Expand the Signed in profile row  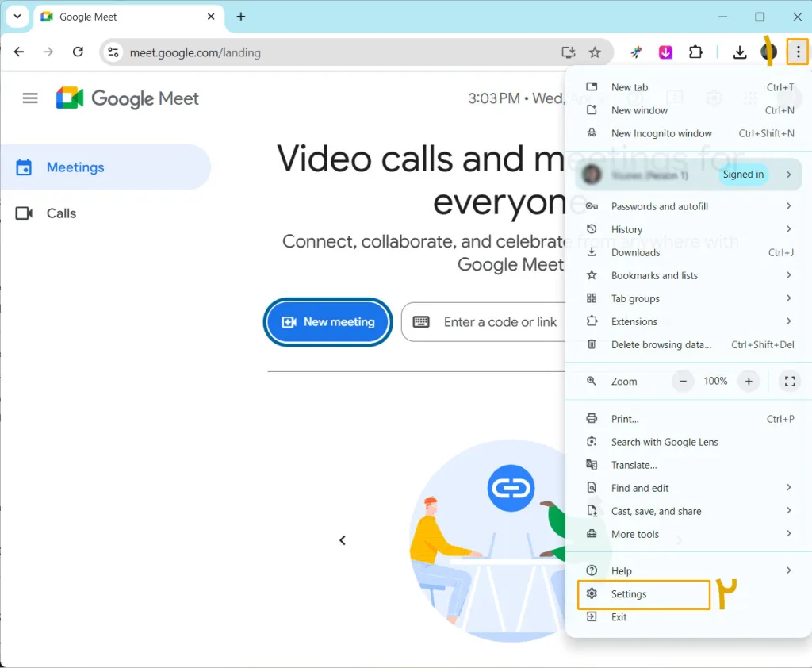(689, 175)
